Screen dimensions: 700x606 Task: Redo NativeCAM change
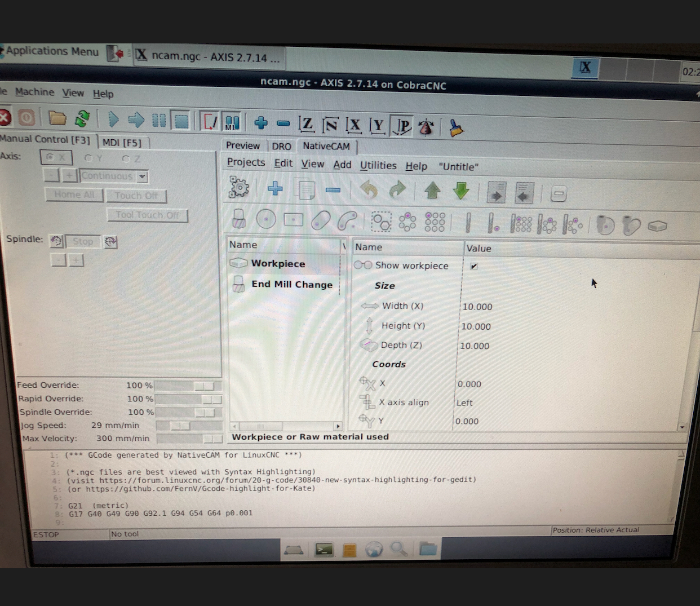pyautogui.click(x=397, y=190)
